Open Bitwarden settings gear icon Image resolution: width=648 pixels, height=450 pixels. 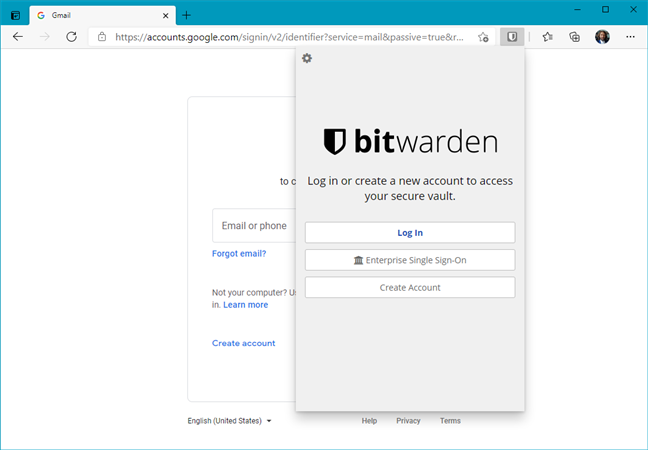[x=307, y=58]
